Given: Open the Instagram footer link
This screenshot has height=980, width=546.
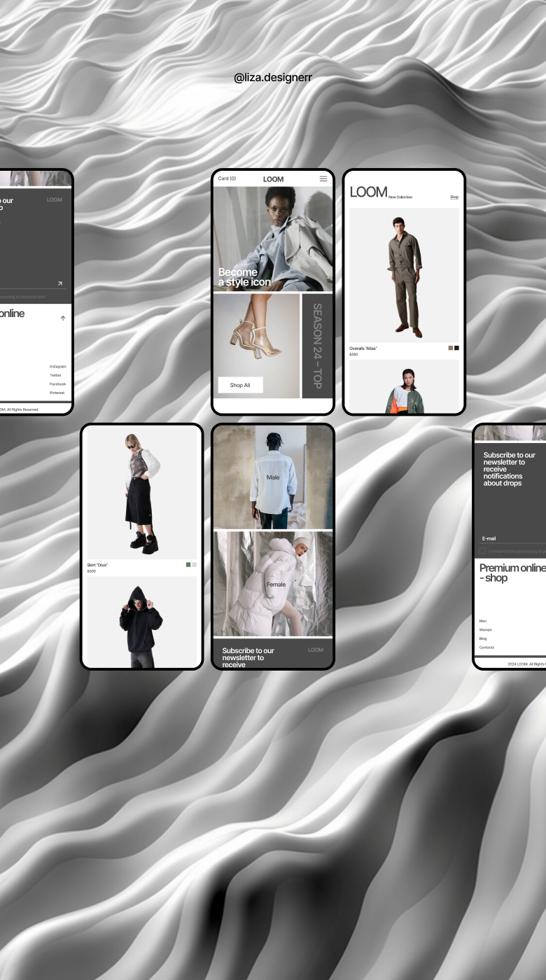Looking at the screenshot, I should click(57, 366).
